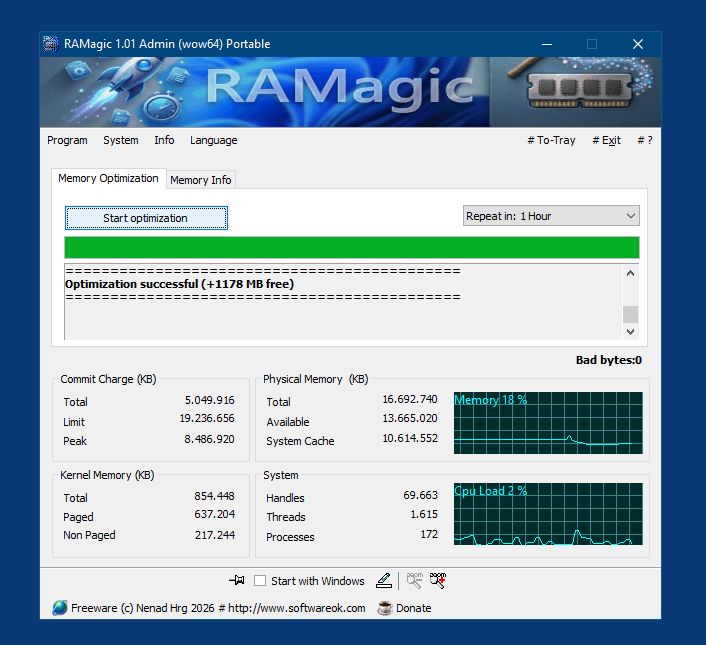
Task: Open the Info menu
Action: (164, 140)
